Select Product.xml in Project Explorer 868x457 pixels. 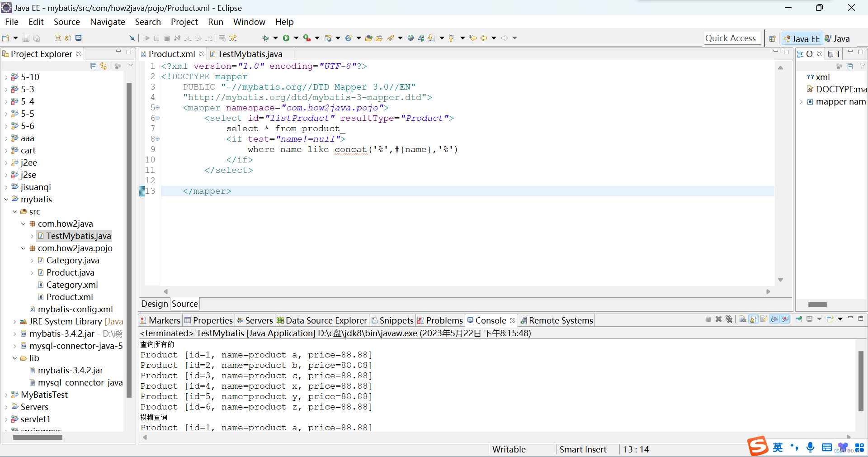69,297
